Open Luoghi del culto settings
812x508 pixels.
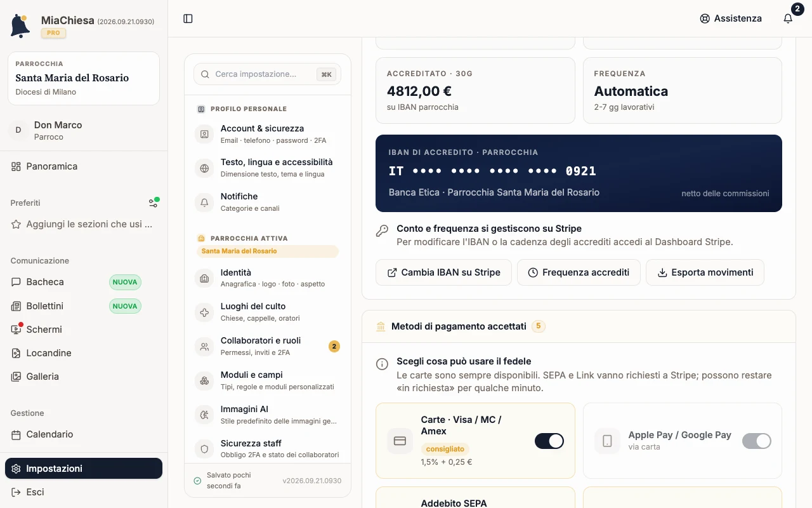268,312
